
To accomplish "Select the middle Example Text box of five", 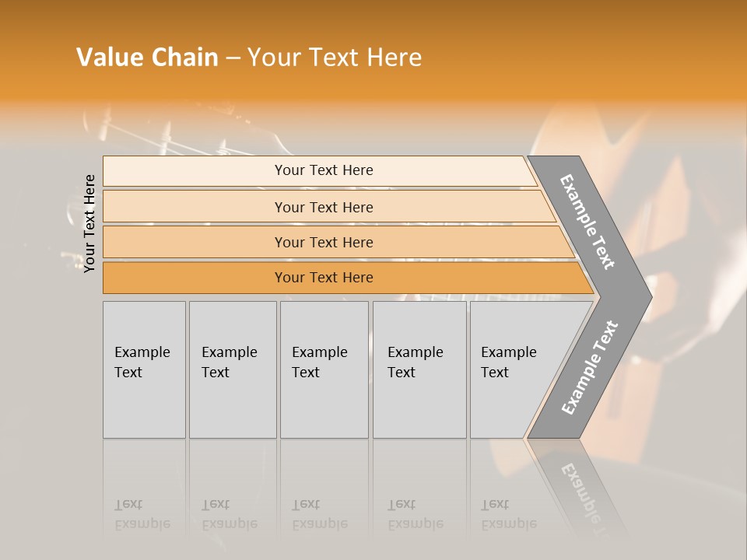I will pos(324,369).
